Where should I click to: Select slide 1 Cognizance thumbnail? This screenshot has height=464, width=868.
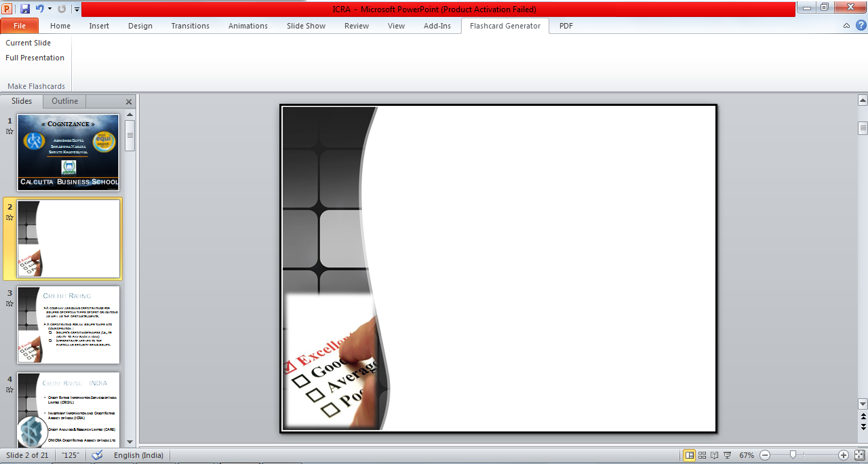tap(68, 152)
